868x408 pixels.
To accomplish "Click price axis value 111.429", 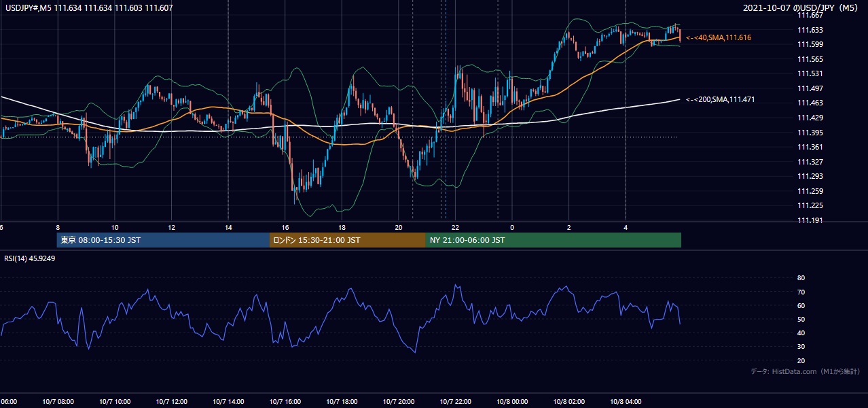I will pyautogui.click(x=810, y=118).
